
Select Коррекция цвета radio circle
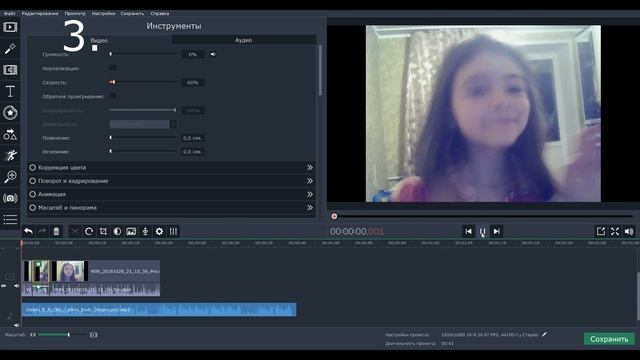(33, 167)
